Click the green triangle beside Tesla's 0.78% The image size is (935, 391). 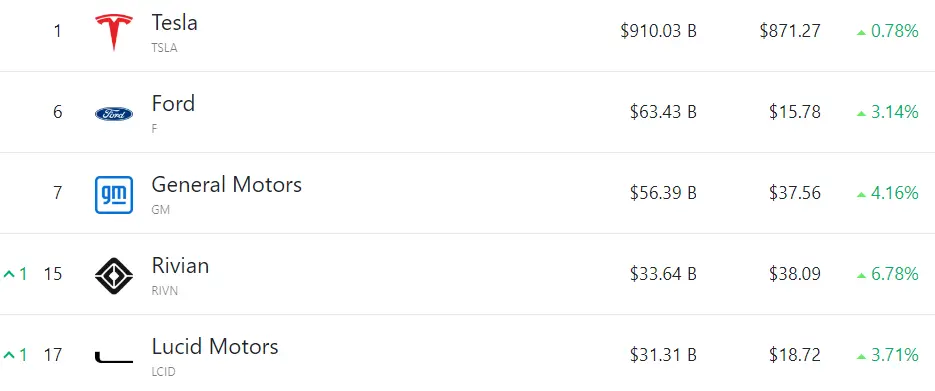(861, 33)
